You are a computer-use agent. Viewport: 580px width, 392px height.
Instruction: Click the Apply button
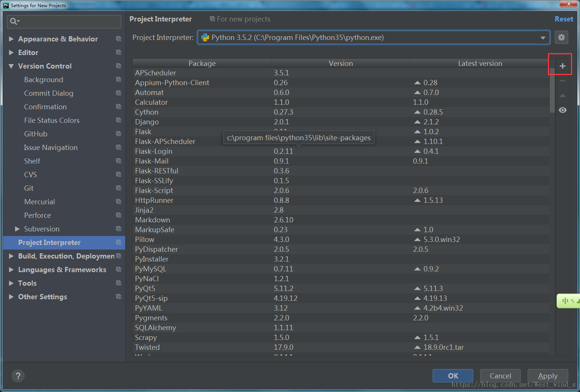[548, 376]
